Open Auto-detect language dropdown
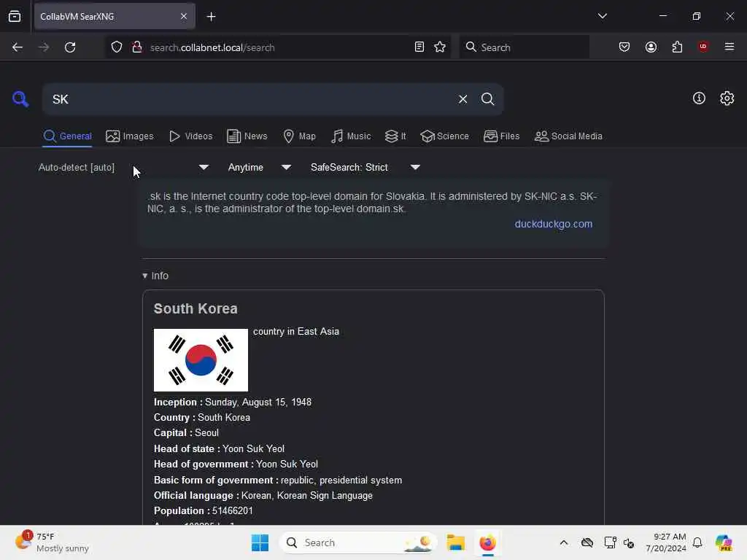747x560 pixels. (x=123, y=167)
